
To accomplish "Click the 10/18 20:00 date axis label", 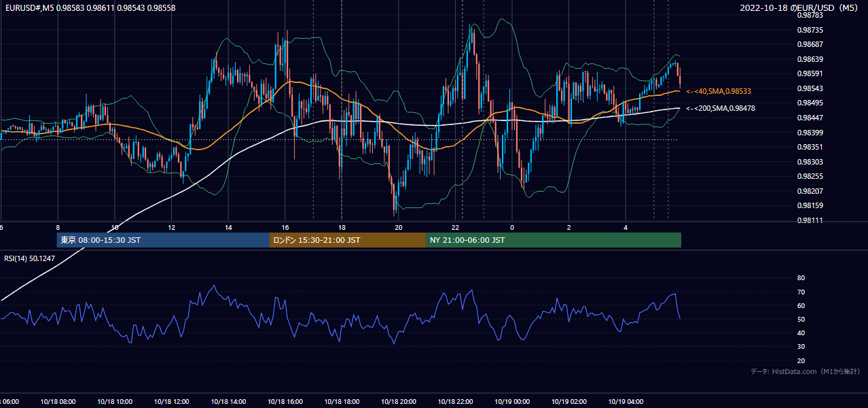I will click(x=399, y=401).
